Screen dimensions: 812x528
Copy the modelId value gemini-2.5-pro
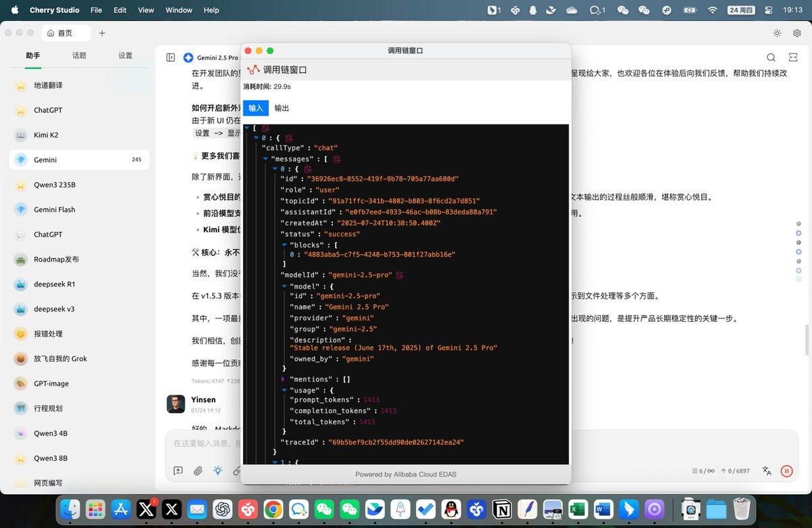point(399,275)
